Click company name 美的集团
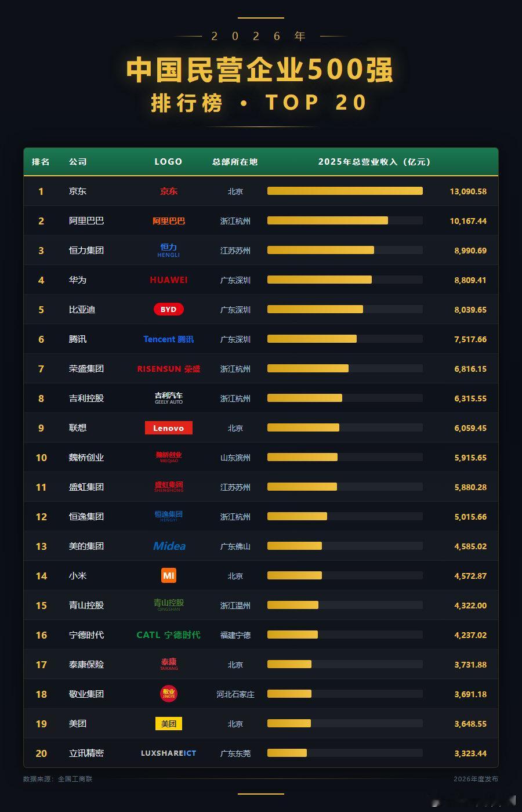The image size is (522, 812). [x=86, y=546]
